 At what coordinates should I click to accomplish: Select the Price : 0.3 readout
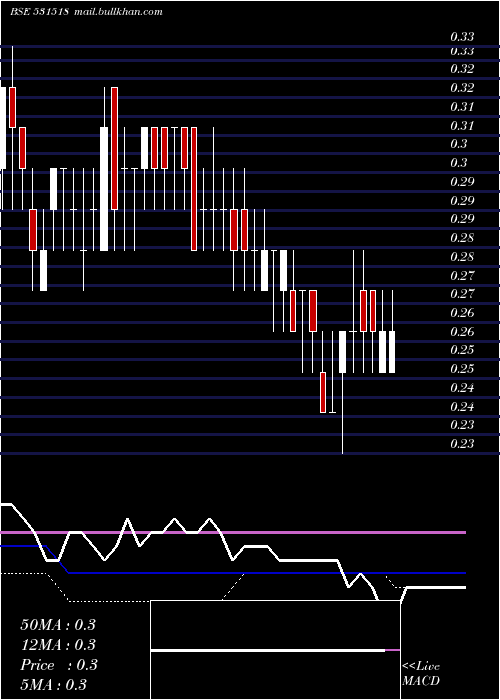point(58,665)
